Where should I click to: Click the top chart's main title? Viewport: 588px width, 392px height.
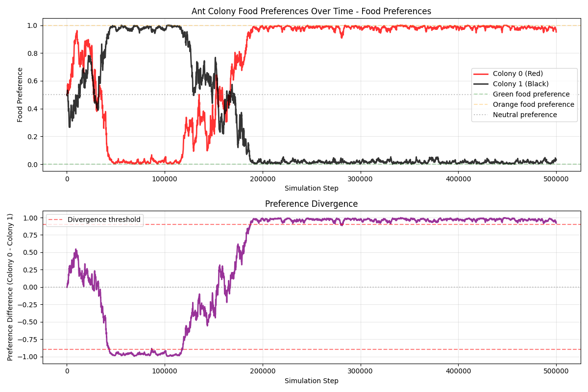point(311,11)
